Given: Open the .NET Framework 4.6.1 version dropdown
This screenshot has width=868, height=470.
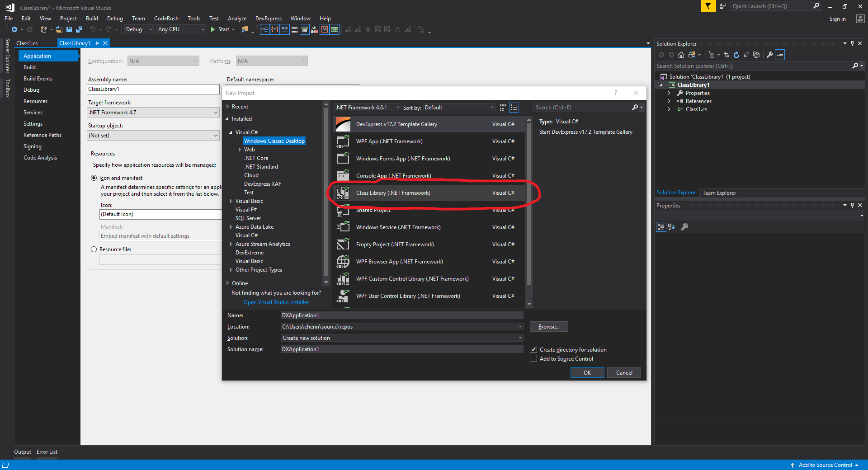Looking at the screenshot, I should [x=368, y=108].
